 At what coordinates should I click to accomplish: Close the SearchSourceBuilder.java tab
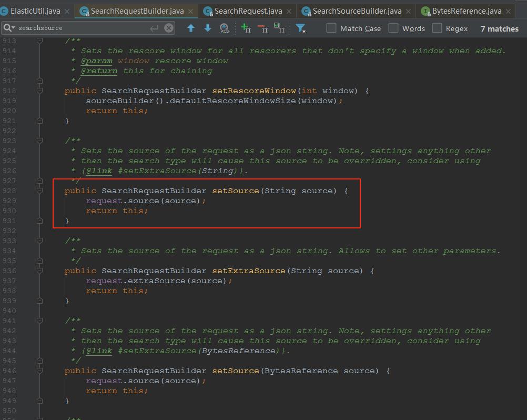point(408,12)
